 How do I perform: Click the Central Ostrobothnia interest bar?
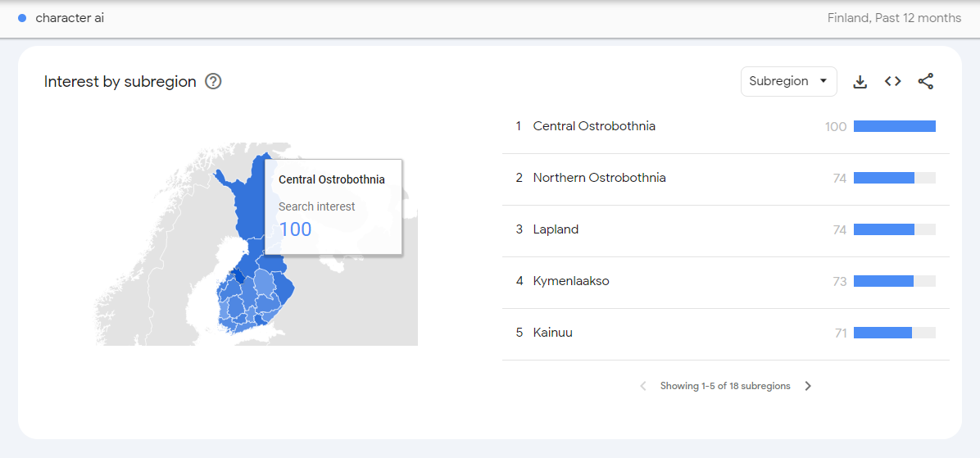pos(894,126)
